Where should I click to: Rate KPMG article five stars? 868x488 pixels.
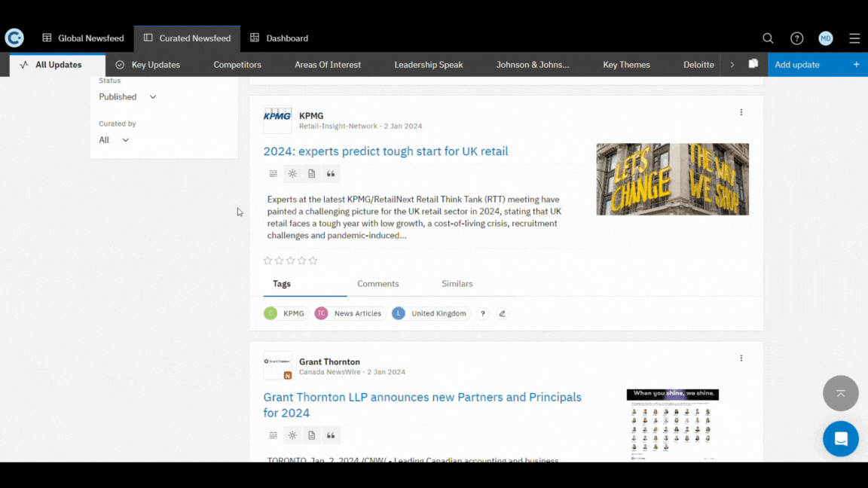tap(313, 261)
